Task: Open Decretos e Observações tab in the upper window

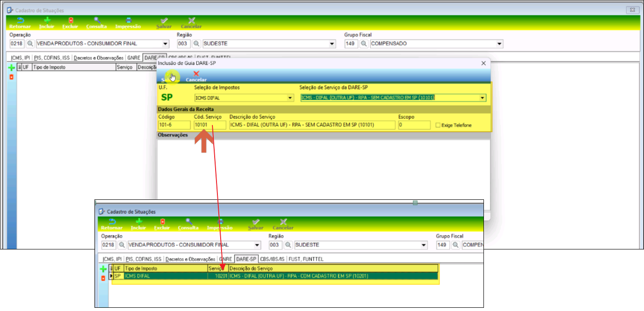Action: [x=99, y=58]
